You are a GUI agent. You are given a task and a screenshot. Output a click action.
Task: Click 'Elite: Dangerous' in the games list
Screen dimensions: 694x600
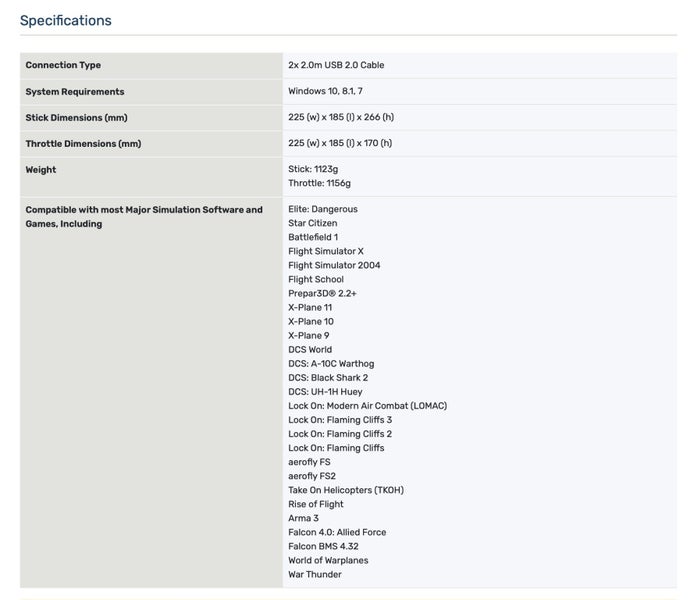click(323, 209)
